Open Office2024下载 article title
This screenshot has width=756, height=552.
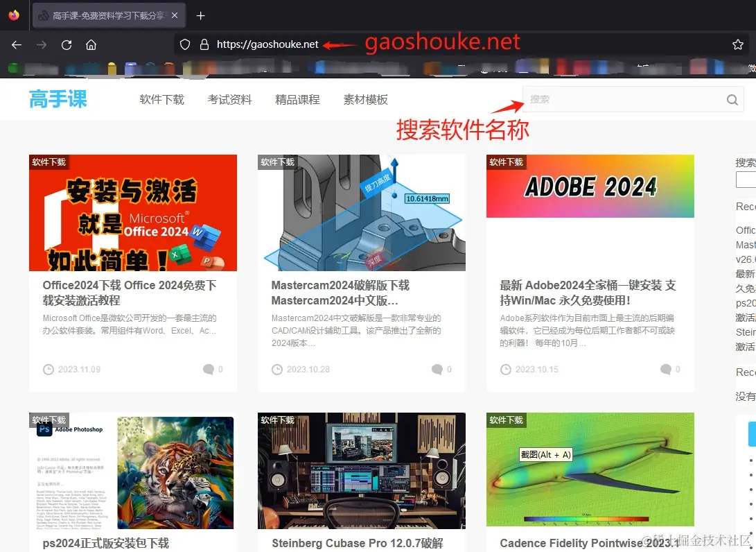click(x=130, y=293)
